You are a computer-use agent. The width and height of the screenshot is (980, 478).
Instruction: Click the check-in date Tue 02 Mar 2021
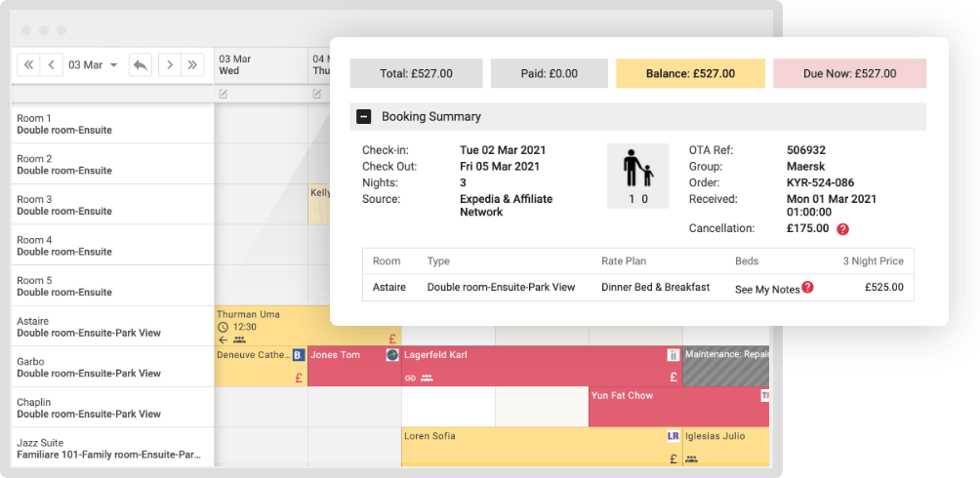pos(503,150)
